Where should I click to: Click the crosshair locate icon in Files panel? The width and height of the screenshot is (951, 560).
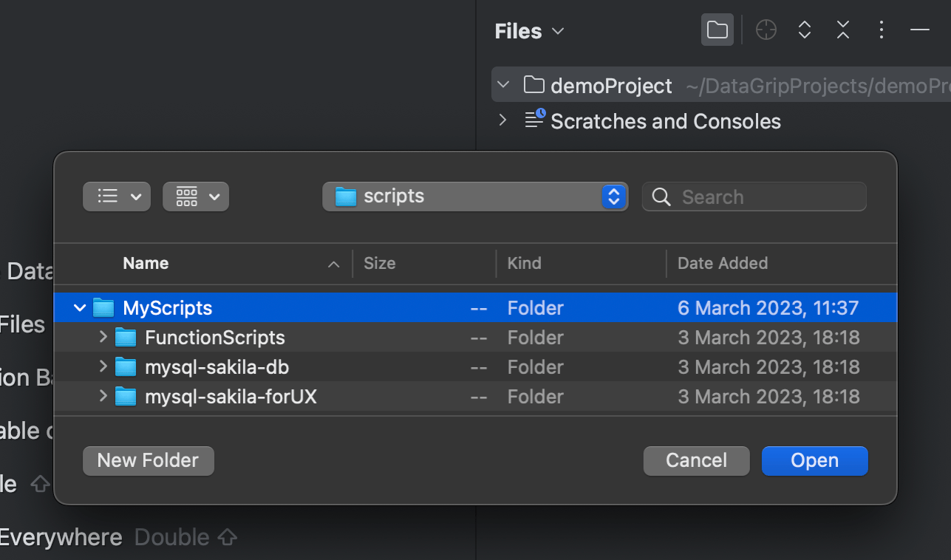(x=766, y=30)
